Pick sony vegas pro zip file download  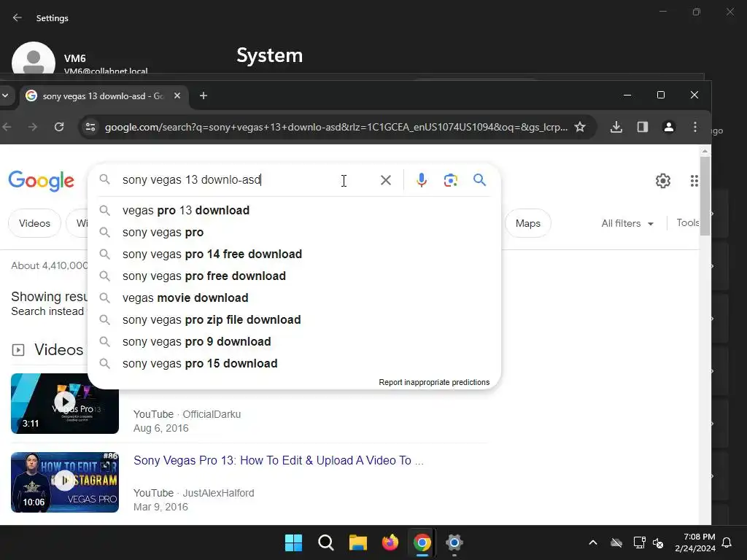coord(295,320)
